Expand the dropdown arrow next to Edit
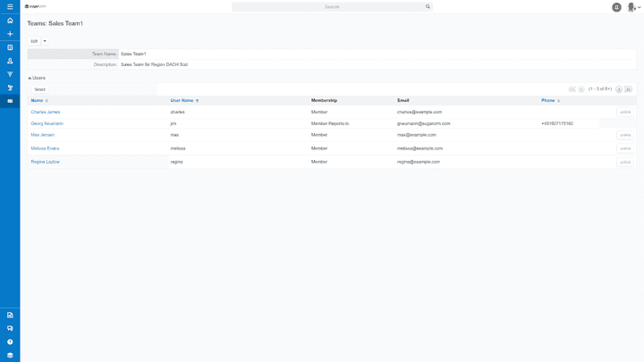This screenshot has width=644, height=362. [x=45, y=41]
